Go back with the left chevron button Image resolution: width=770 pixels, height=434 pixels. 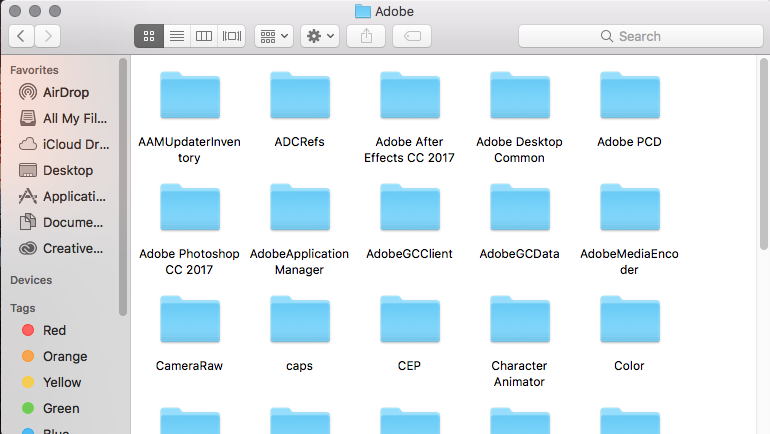coord(22,36)
